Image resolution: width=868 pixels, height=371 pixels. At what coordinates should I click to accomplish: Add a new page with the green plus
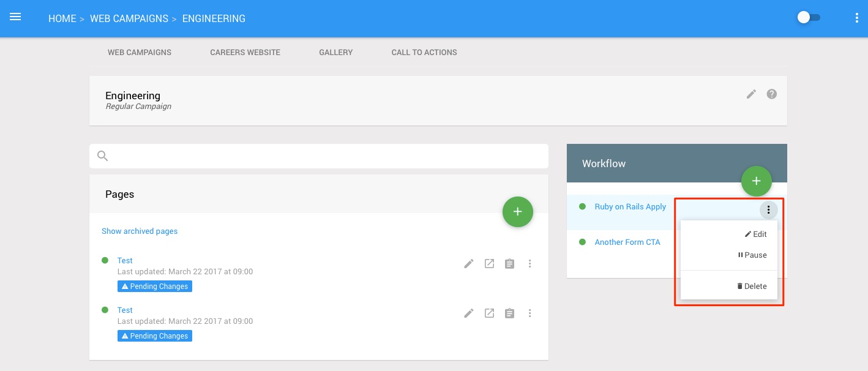point(518,211)
